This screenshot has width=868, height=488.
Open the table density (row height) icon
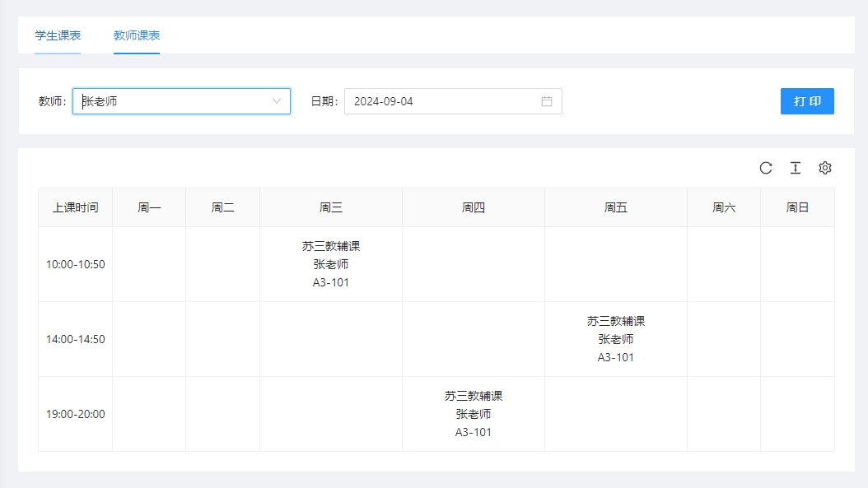pyautogui.click(x=796, y=168)
